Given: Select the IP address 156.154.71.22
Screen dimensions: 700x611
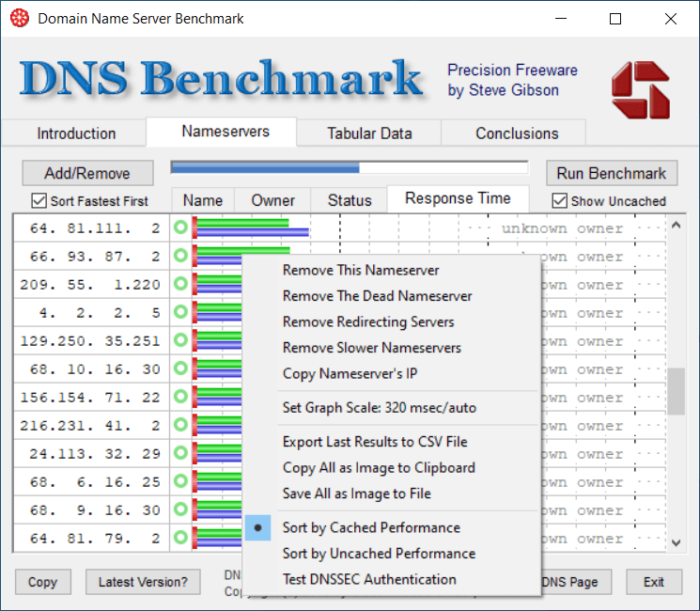Looking at the screenshot, I should coord(90,397).
